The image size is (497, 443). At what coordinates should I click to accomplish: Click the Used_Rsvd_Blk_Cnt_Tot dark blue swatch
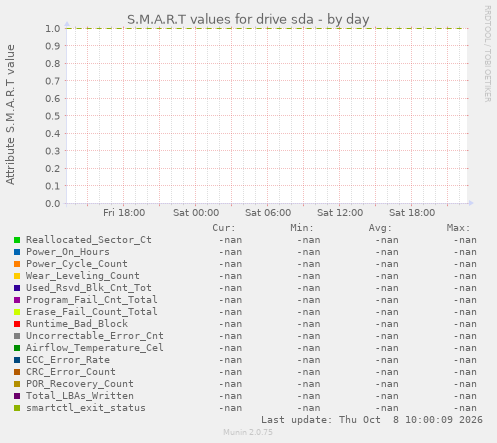tap(17, 288)
